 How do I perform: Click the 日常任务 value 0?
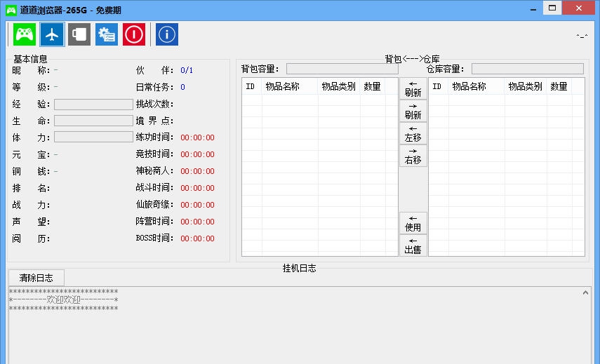(183, 87)
